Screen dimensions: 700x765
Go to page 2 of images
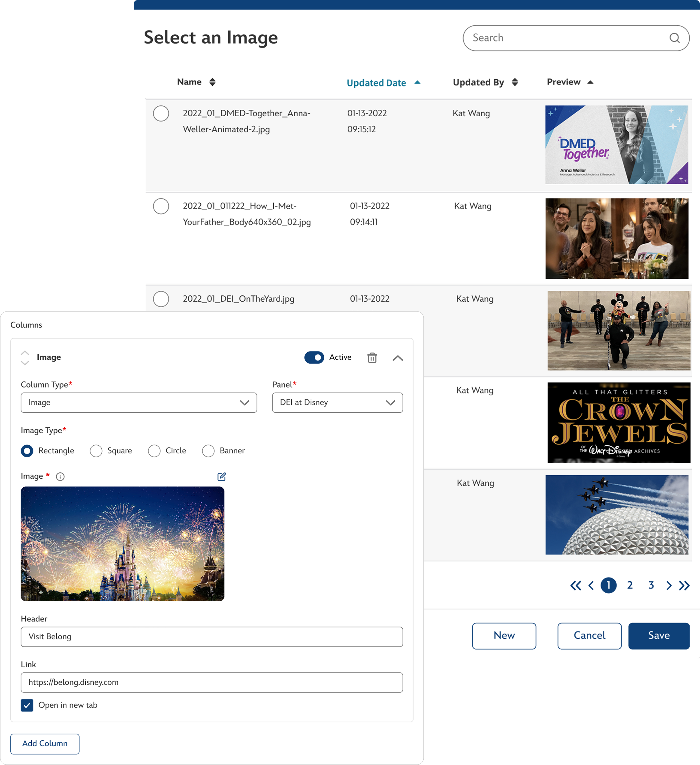630,585
